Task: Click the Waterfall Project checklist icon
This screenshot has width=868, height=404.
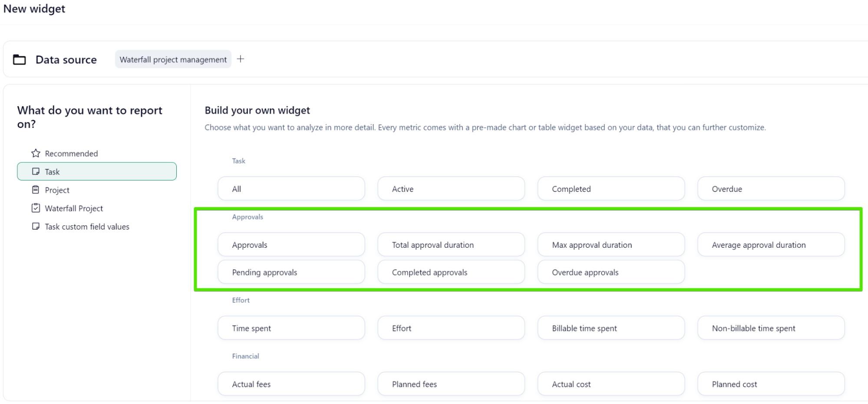Action: [36, 208]
